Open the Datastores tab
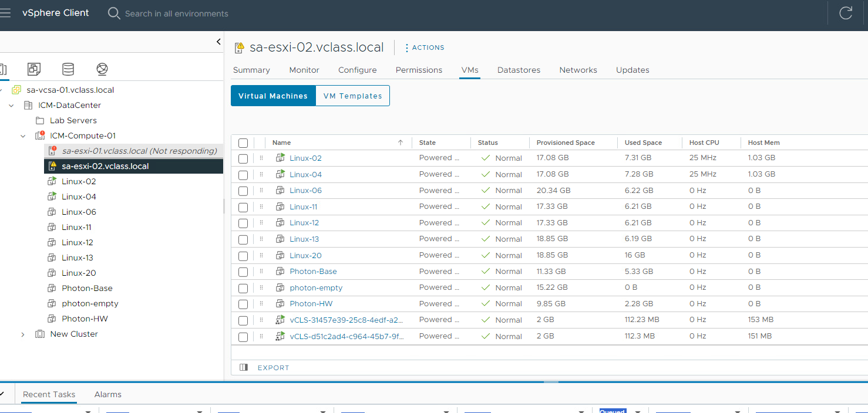868x413 pixels. [x=519, y=70]
